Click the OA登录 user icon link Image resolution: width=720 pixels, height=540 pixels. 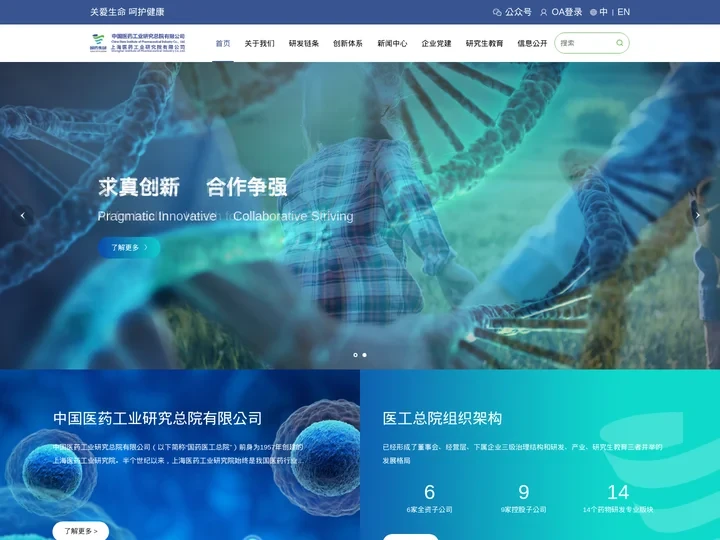point(561,12)
